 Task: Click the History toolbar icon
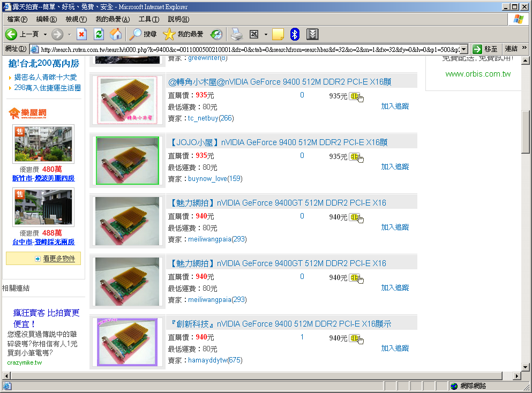(x=216, y=34)
